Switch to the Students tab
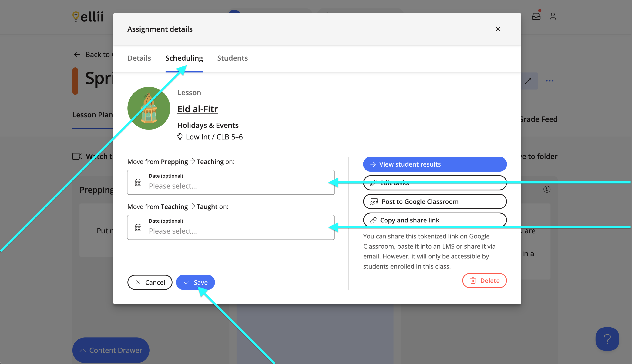 click(x=232, y=58)
